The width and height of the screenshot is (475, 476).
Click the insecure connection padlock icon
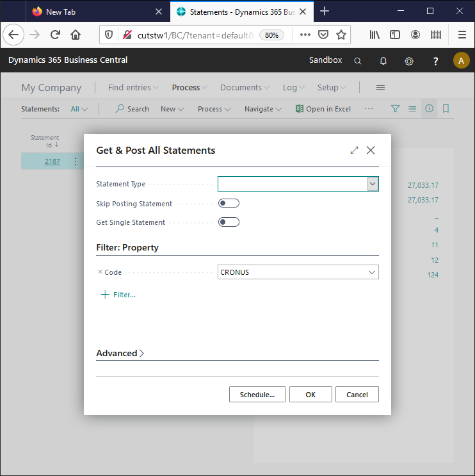pos(127,35)
